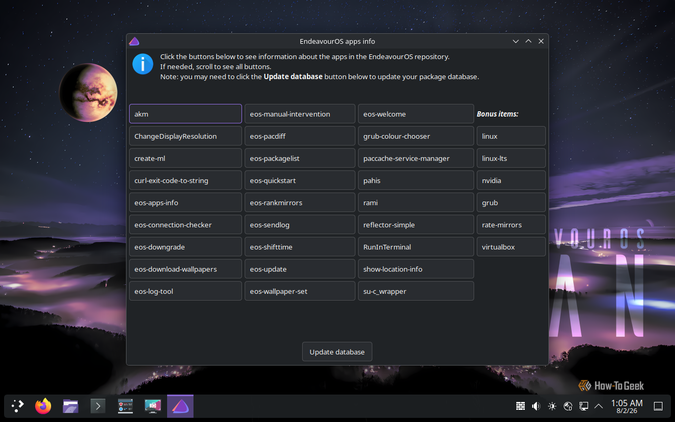Click the show desktop icon
675x422 pixels.
tap(658, 406)
